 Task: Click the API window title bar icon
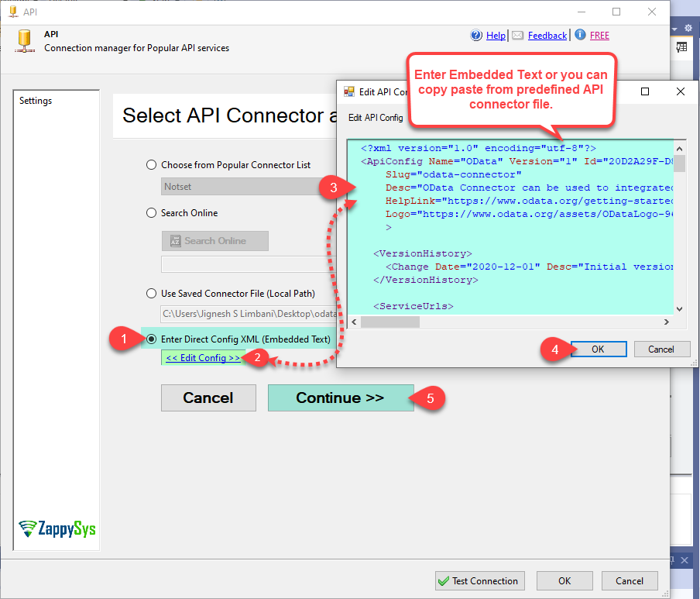pyautogui.click(x=13, y=11)
